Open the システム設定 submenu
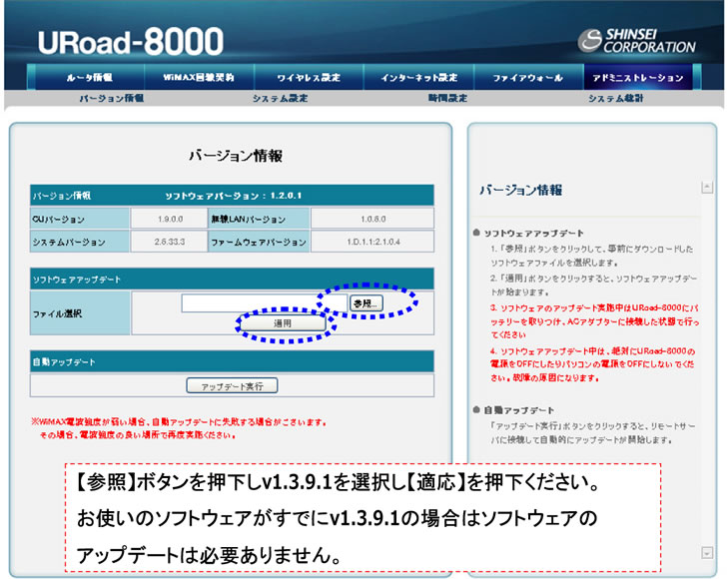 (280, 98)
